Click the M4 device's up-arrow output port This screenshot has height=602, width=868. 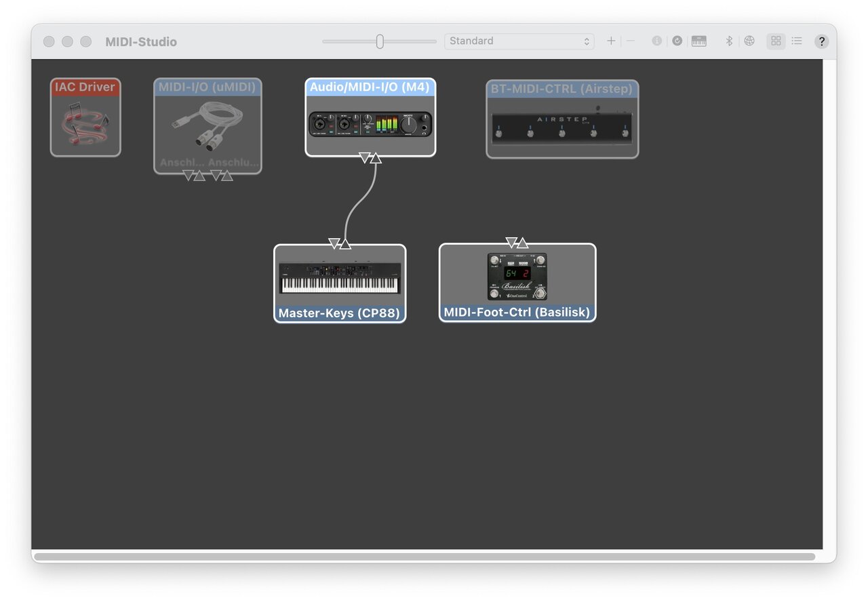(x=376, y=158)
